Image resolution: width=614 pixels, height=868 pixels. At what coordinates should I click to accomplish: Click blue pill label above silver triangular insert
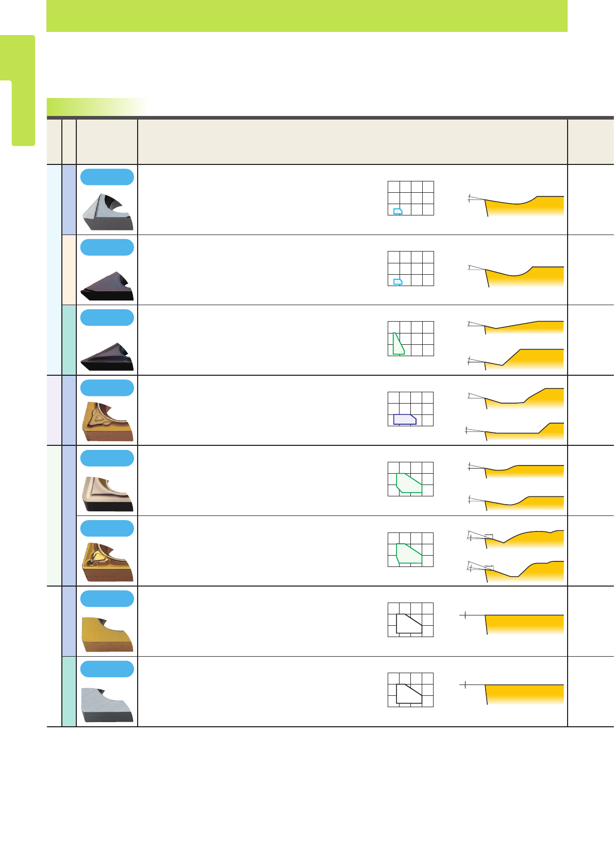click(x=107, y=177)
